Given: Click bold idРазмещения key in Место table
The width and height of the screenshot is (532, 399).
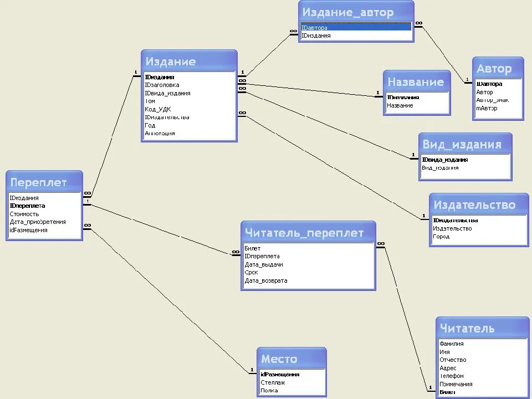Looking at the screenshot, I should point(292,374).
